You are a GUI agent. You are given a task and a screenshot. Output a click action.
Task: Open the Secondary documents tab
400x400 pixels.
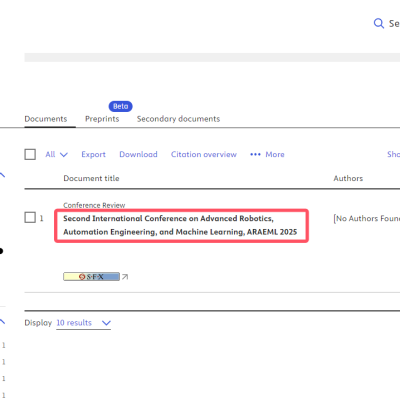178,119
